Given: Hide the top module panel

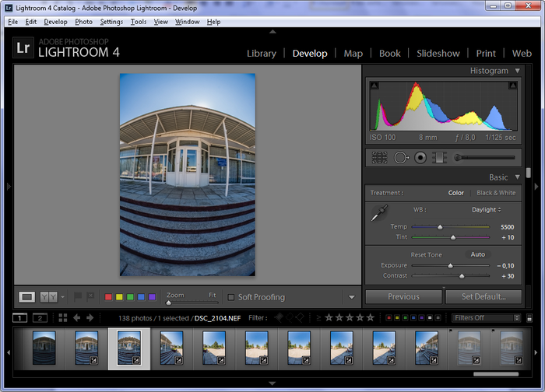Looking at the screenshot, I should coord(272,32).
